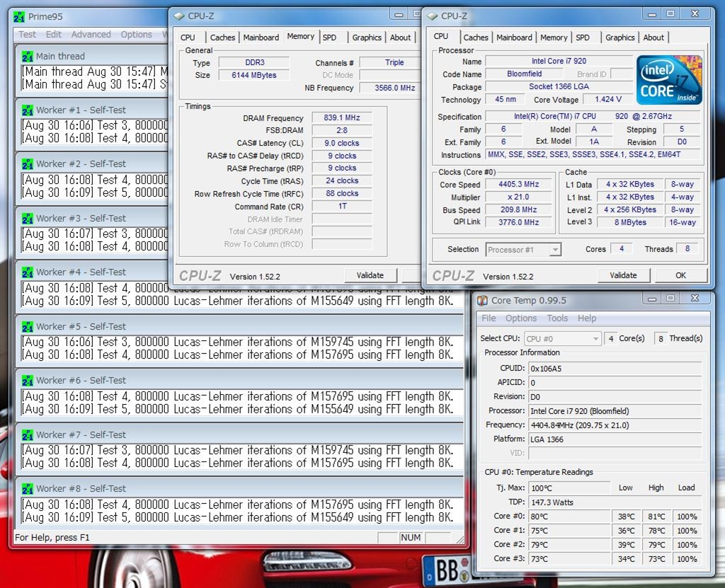Click Validate in CPU-Z Memory window
Image resolution: width=725 pixels, height=588 pixels.
(370, 275)
